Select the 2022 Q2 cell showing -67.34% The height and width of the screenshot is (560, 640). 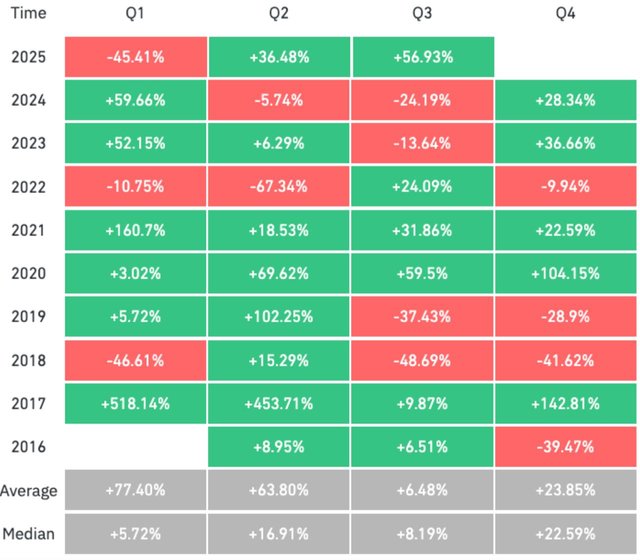280,186
